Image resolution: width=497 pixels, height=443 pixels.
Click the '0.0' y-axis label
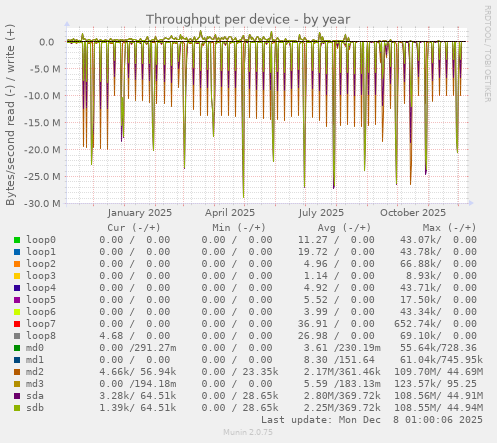(x=47, y=42)
